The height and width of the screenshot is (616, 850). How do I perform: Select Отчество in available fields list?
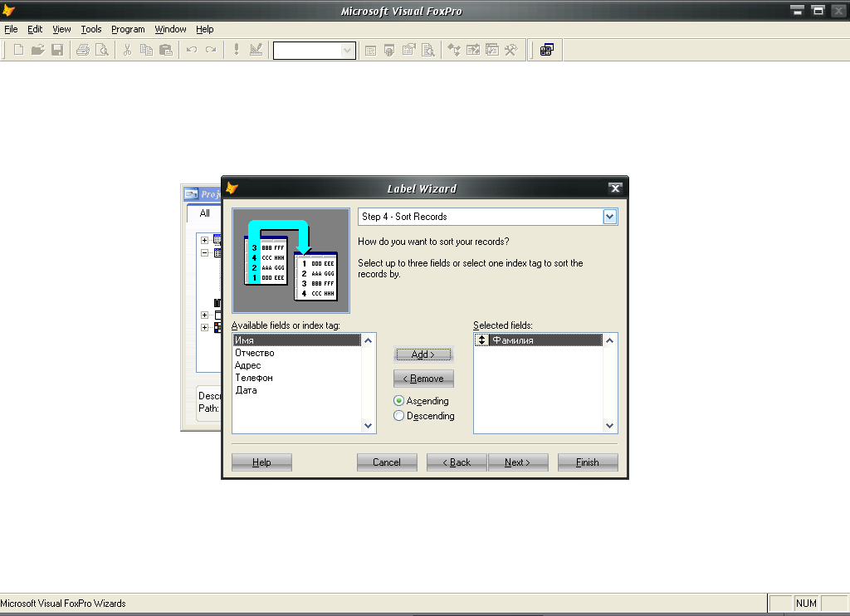coord(297,353)
